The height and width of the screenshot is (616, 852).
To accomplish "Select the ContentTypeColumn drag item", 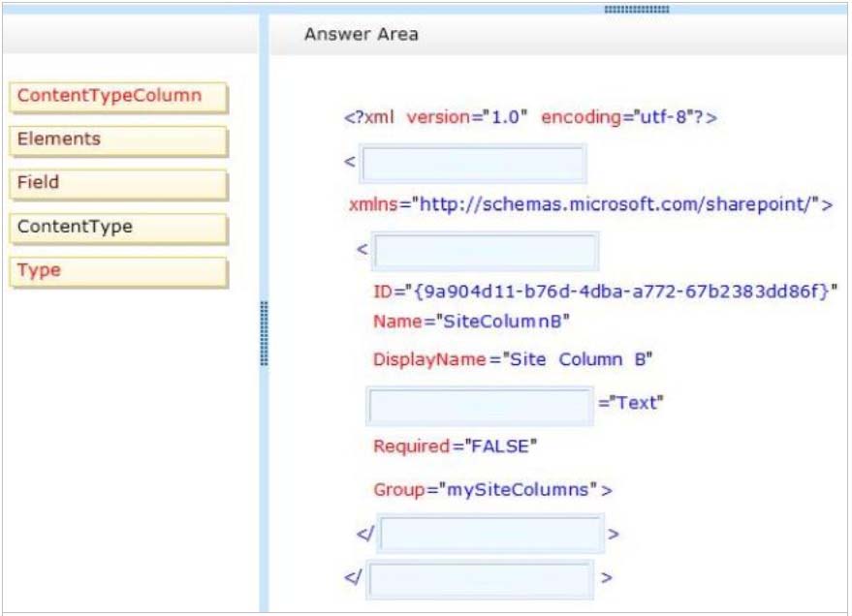I will click(118, 97).
